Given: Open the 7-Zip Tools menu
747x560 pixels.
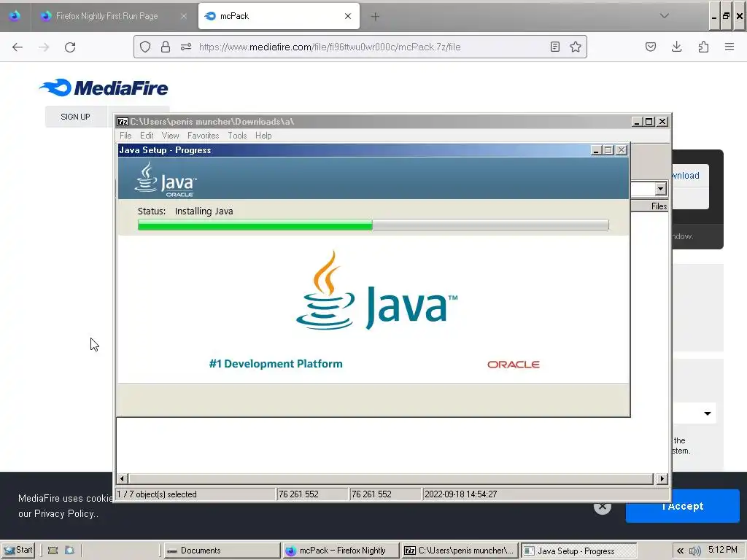Looking at the screenshot, I should (237, 135).
